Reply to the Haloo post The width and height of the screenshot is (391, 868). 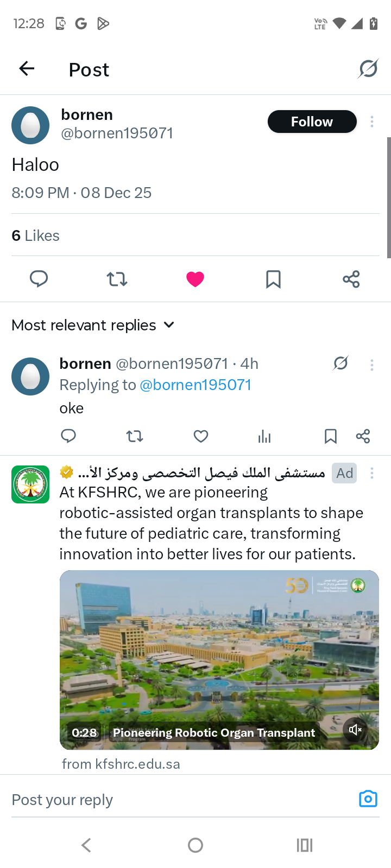click(39, 279)
